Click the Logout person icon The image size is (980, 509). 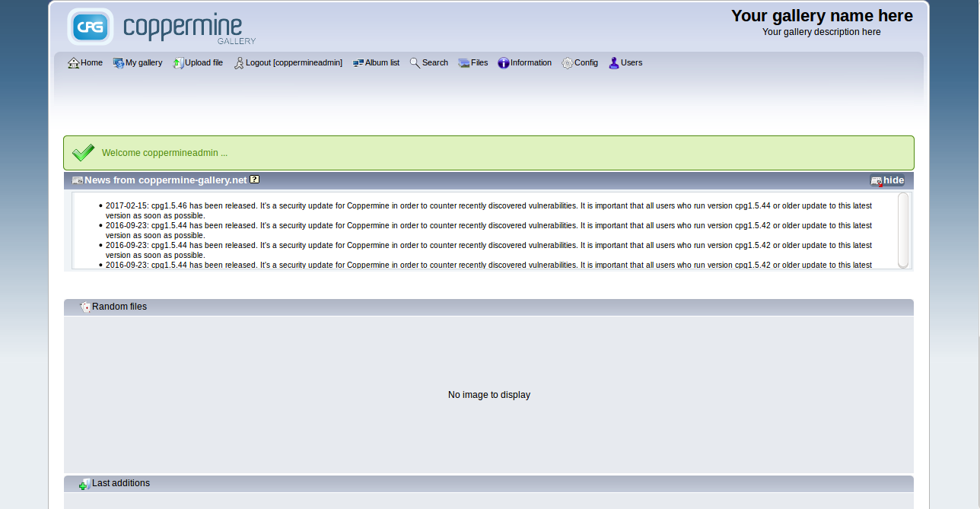pyautogui.click(x=239, y=63)
